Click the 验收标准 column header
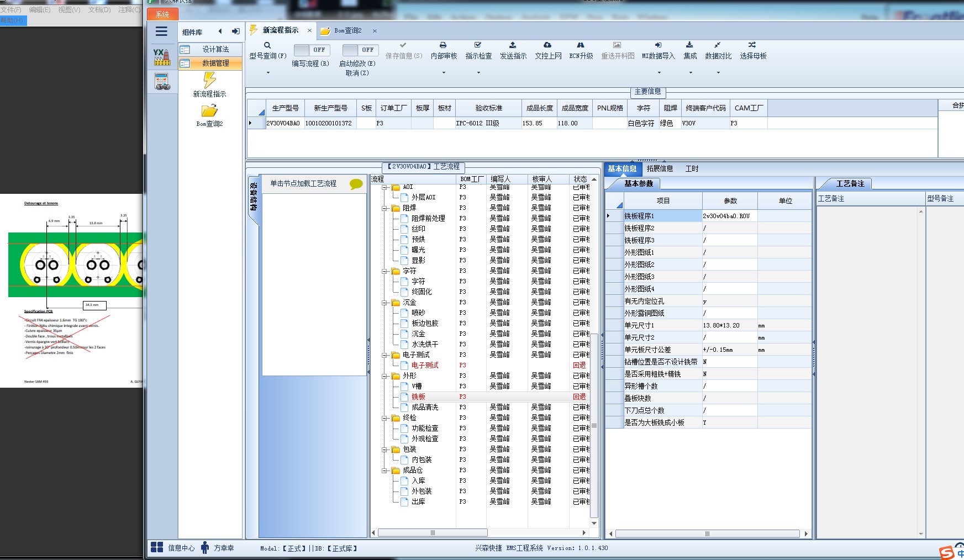The image size is (964, 560). 488,108
